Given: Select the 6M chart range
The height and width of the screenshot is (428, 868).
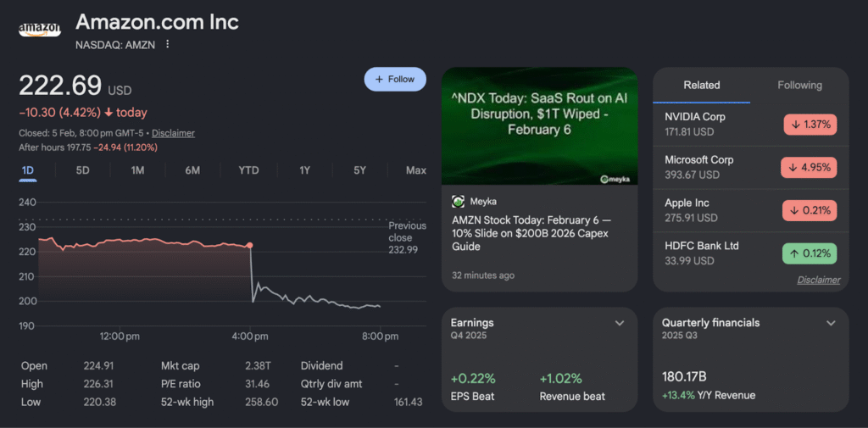Looking at the screenshot, I should 192,170.
